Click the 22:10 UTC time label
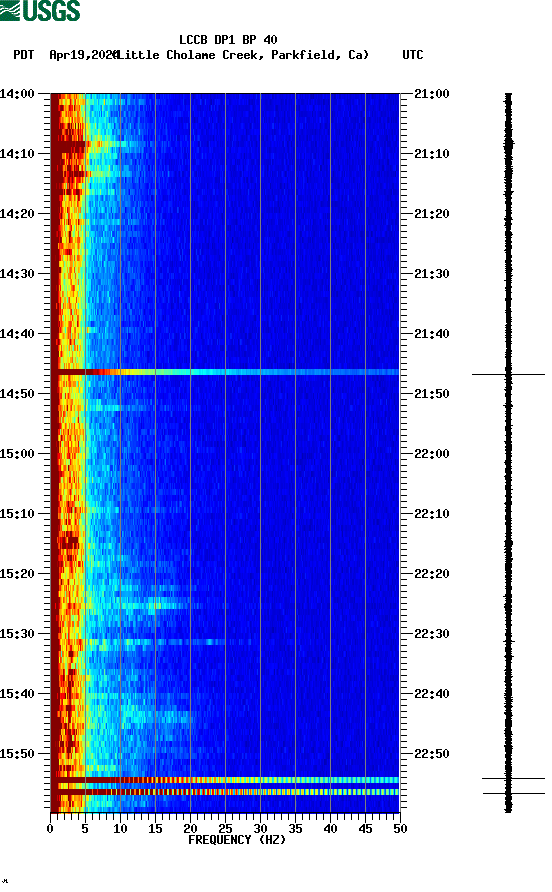This screenshot has width=552, height=892. click(432, 514)
